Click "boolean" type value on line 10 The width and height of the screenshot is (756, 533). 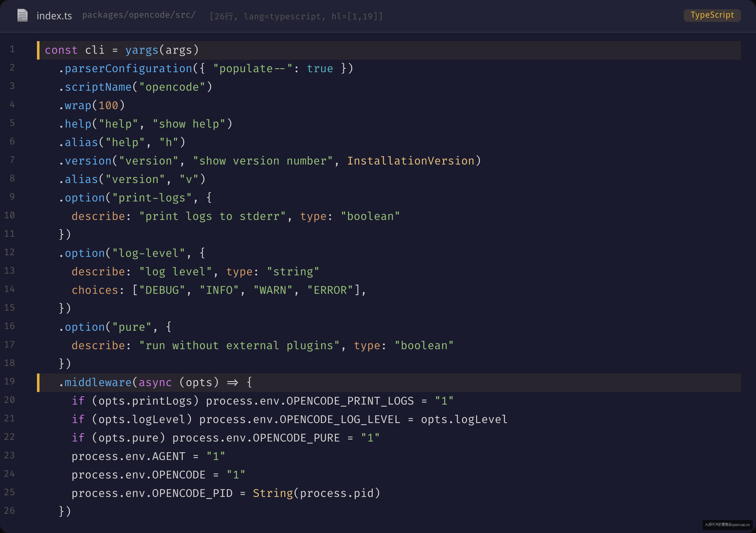pos(370,216)
